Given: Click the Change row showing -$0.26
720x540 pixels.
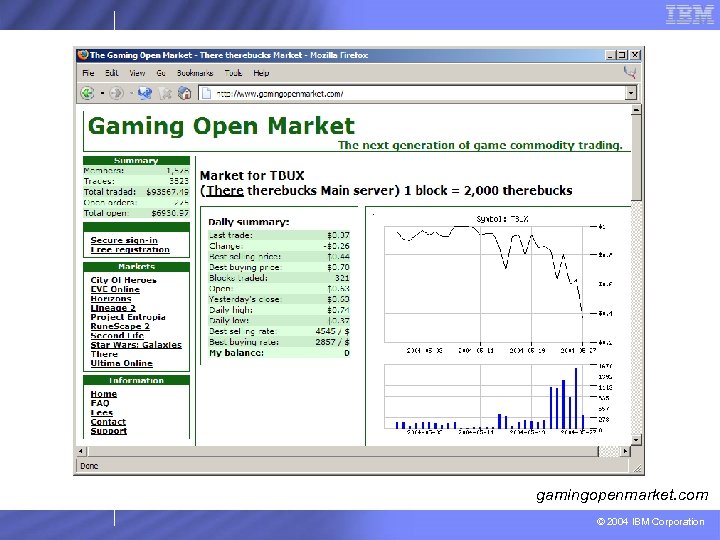Looking at the screenshot, I should [x=279, y=246].
